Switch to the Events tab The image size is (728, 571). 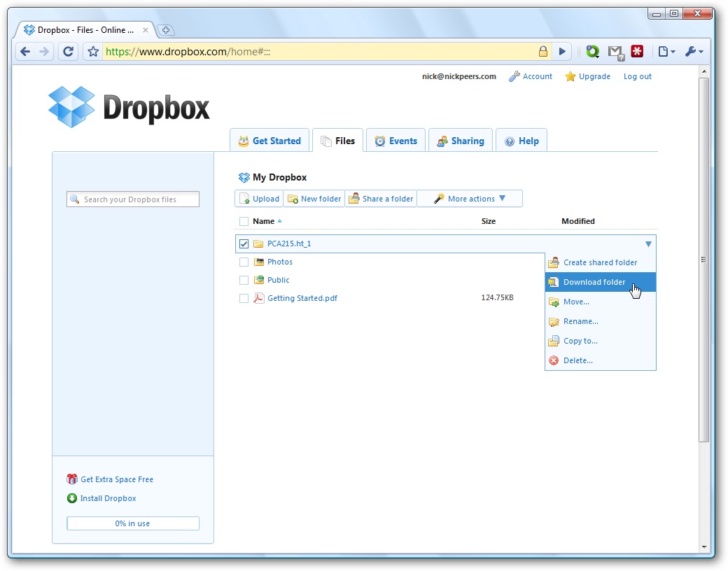tap(396, 141)
